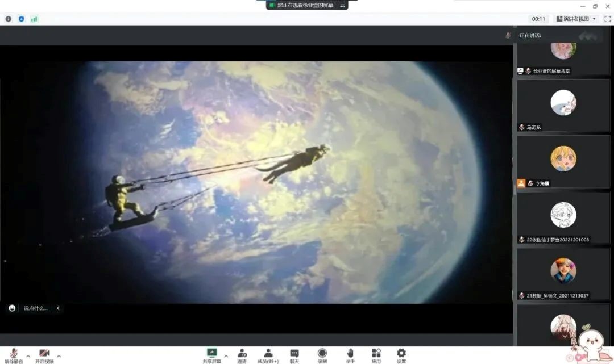Open audio options arrow beside 解除静音

coord(28,356)
